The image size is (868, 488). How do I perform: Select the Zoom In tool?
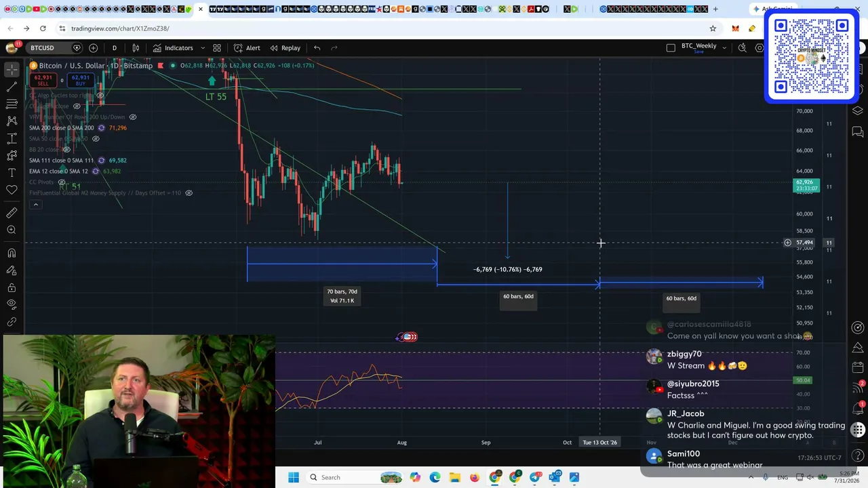pyautogui.click(x=12, y=230)
